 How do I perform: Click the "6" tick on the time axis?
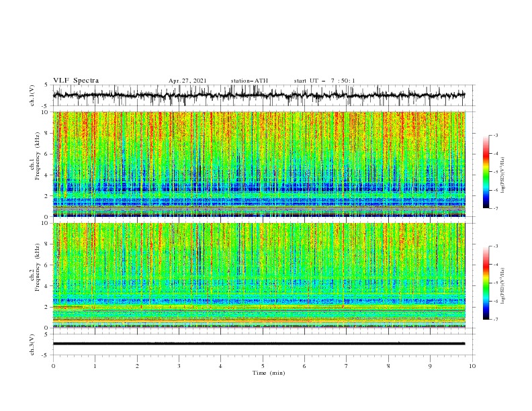(304, 366)
